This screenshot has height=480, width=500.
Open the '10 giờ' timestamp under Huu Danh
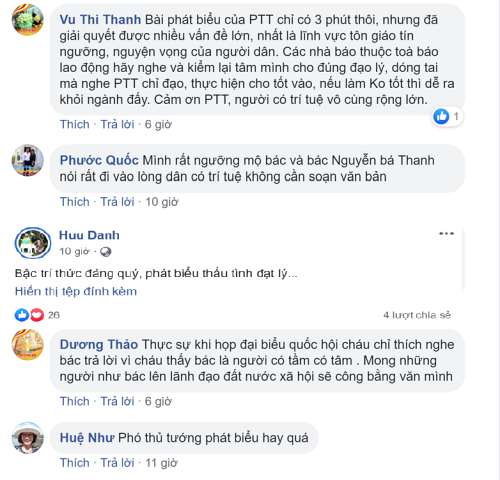pyautogui.click(x=74, y=251)
